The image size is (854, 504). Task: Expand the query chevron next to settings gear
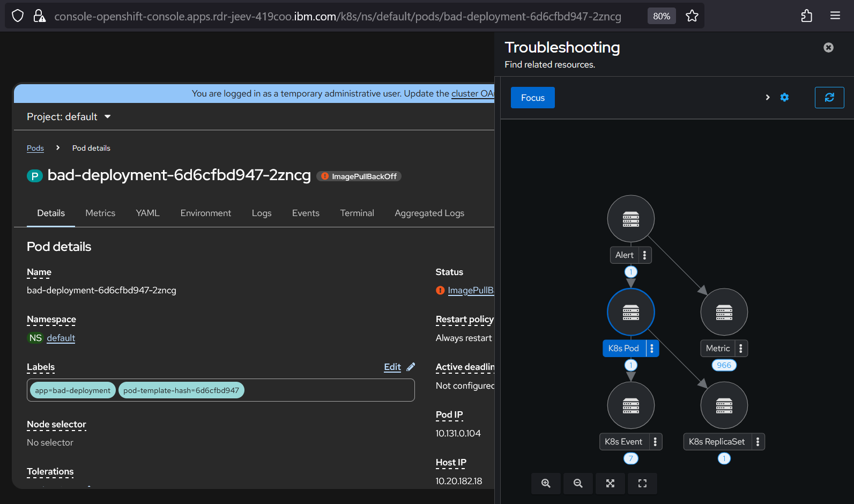(x=768, y=97)
